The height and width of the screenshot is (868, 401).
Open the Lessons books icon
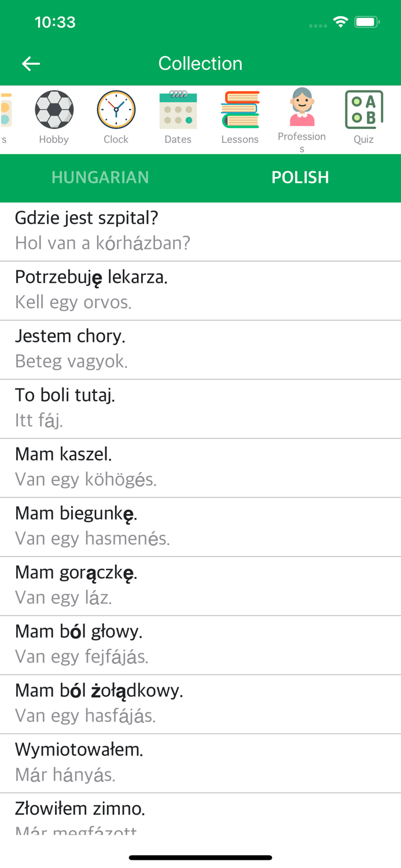point(240,109)
